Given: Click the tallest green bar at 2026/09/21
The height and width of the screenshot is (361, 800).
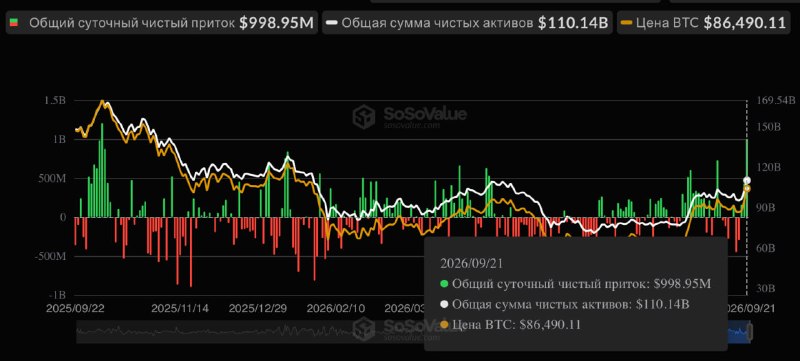Looking at the screenshot, I should pos(747,178).
